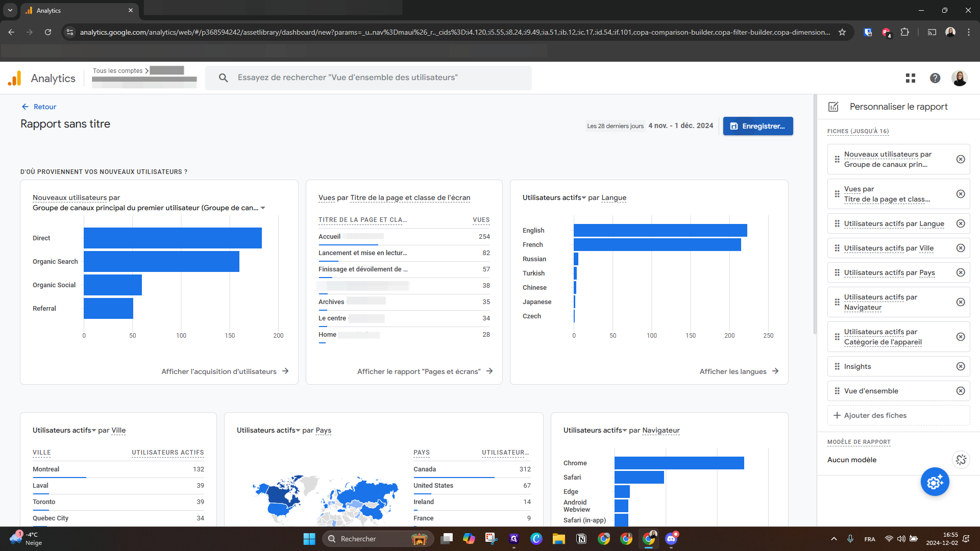This screenshot has height=551, width=980.
Task: Click the unlink template icon beside Aucun modèle
Action: (961, 460)
